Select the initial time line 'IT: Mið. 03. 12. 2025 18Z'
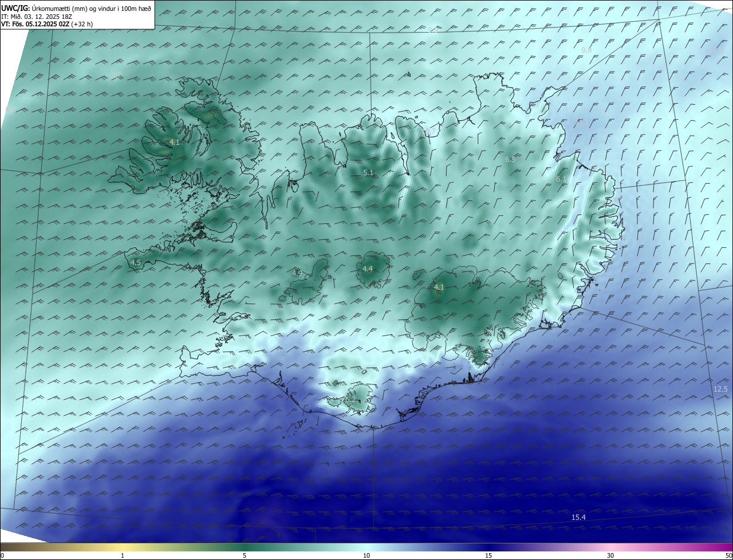 point(36,17)
